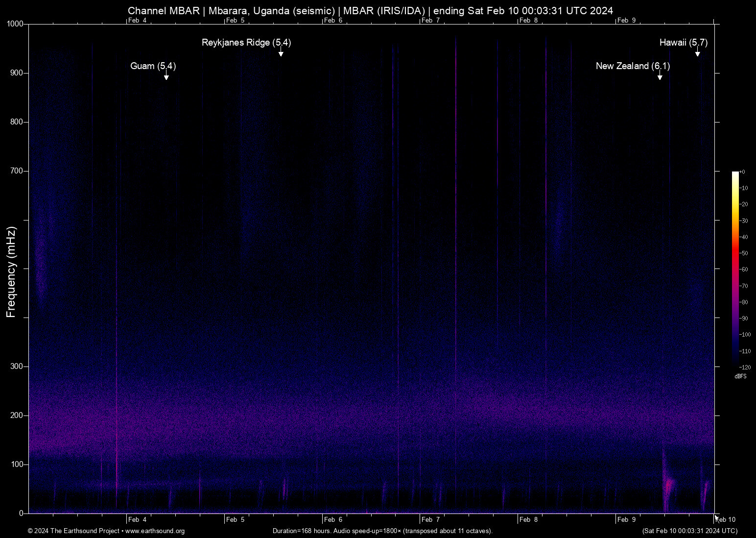Click the 1000 tick on frequency axis

pyautogui.click(x=15, y=24)
